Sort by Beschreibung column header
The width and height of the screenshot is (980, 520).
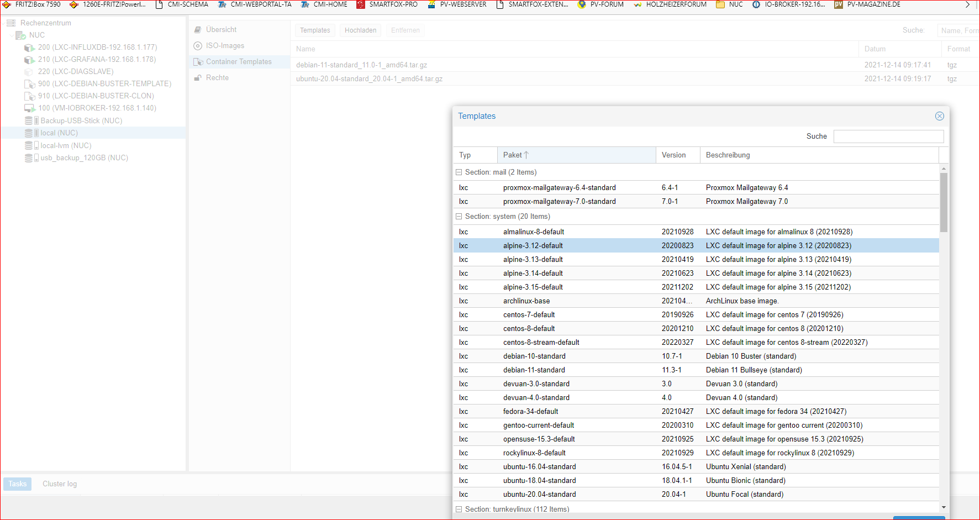(x=819, y=155)
